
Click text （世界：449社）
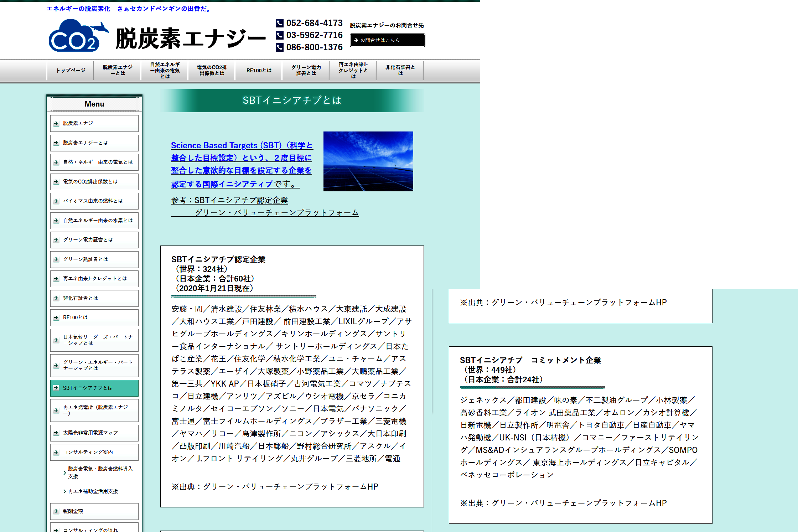(490, 370)
